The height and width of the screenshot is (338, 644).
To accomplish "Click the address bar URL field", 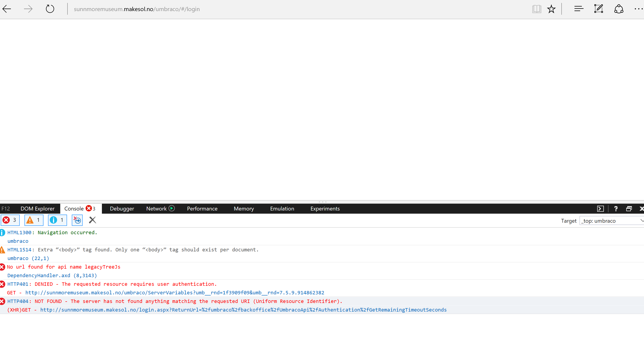I will coord(137,9).
